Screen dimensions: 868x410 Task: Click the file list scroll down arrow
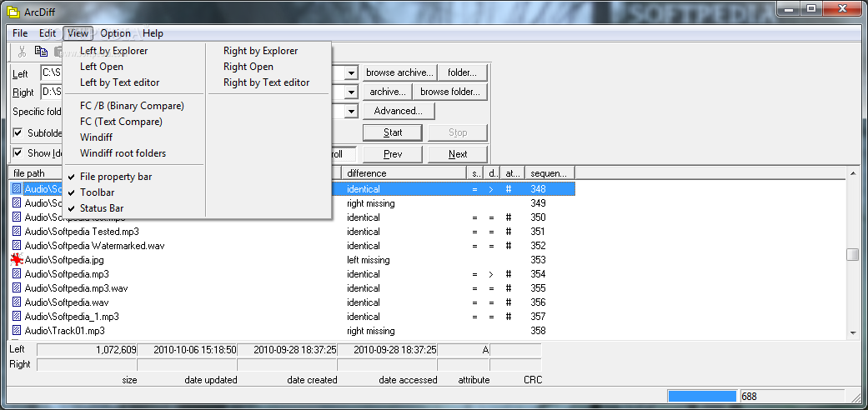pyautogui.click(x=852, y=332)
